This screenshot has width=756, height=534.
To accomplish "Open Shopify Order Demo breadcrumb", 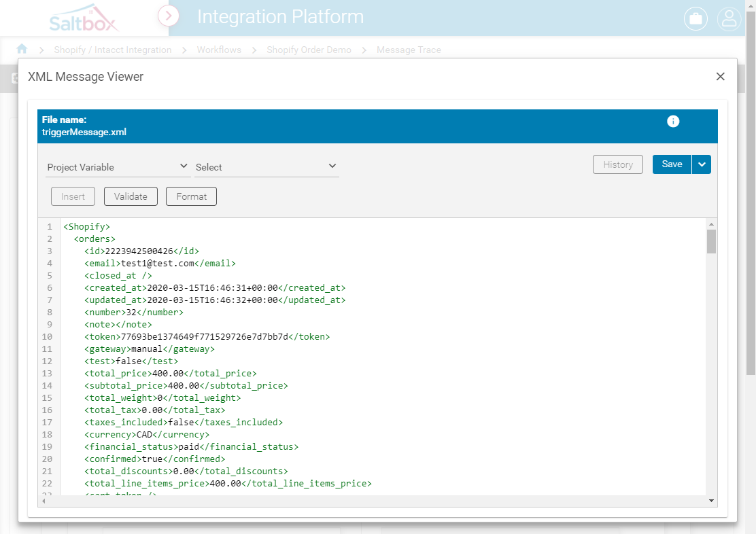I will click(309, 50).
